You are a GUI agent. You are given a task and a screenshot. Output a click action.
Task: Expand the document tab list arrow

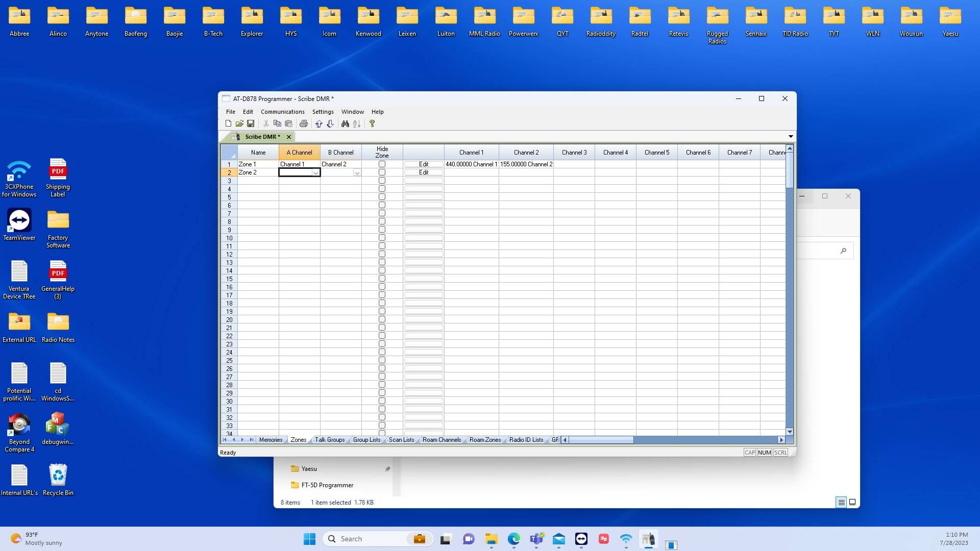pos(791,137)
